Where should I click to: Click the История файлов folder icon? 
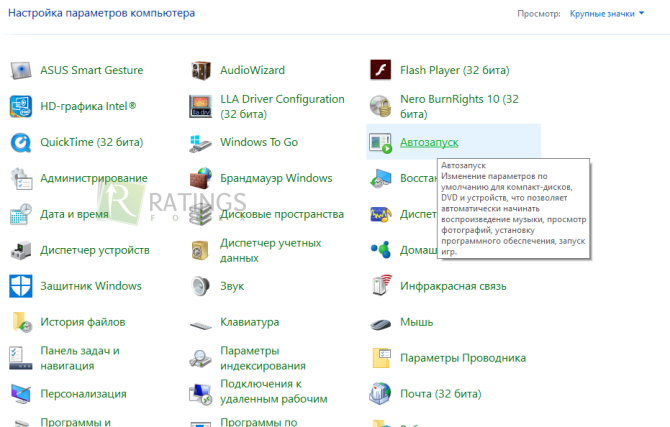(x=21, y=322)
